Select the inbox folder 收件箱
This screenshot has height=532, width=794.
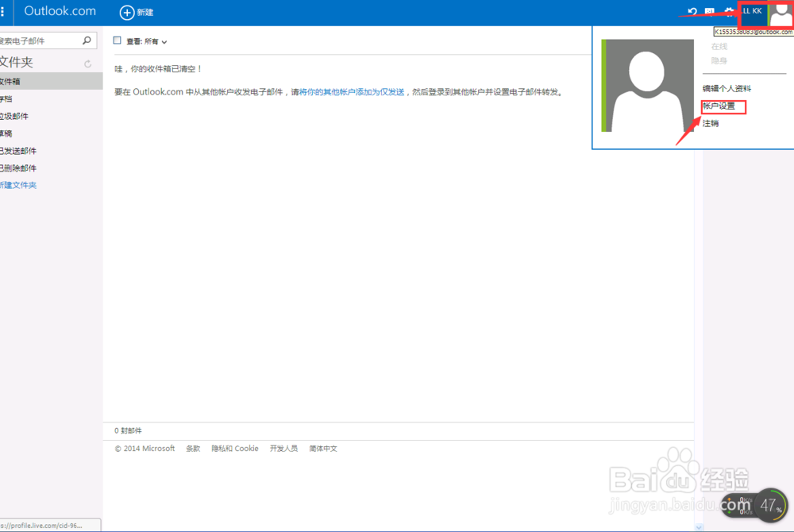coord(51,81)
